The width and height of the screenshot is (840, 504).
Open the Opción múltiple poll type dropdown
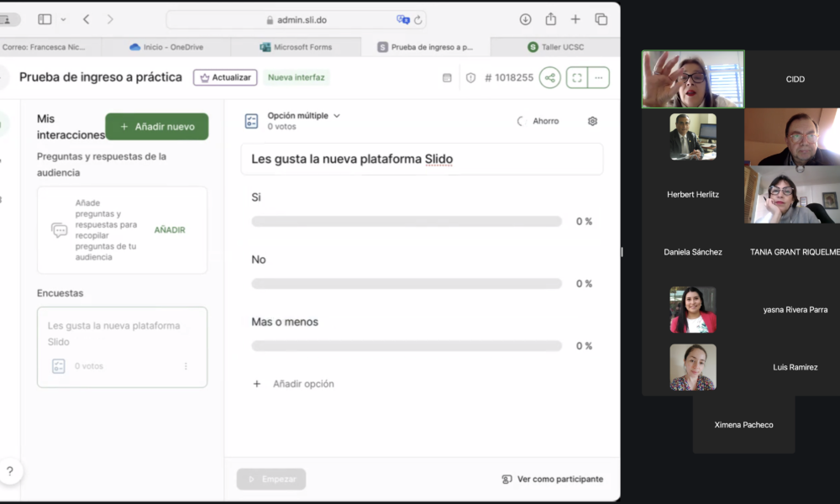(x=304, y=116)
